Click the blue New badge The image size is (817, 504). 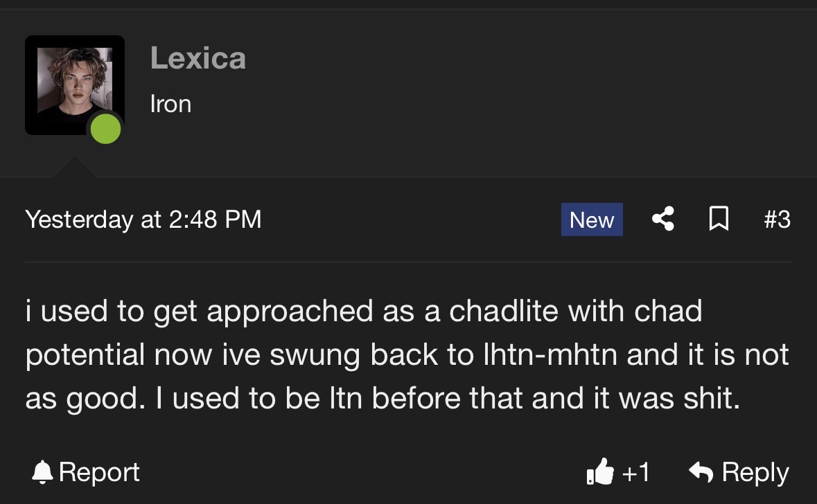(592, 219)
